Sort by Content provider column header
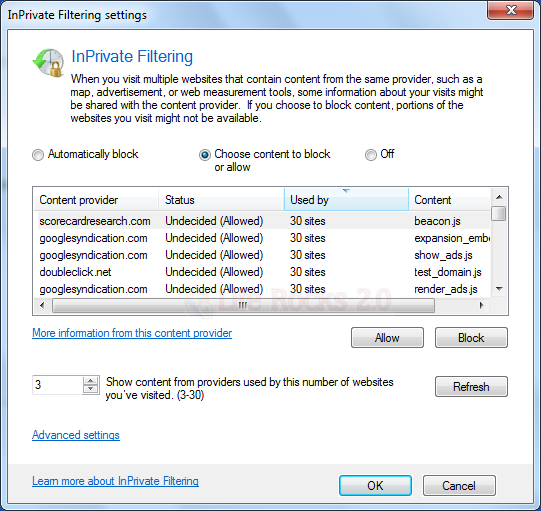Image resolution: width=541 pixels, height=511 pixels. point(96,200)
